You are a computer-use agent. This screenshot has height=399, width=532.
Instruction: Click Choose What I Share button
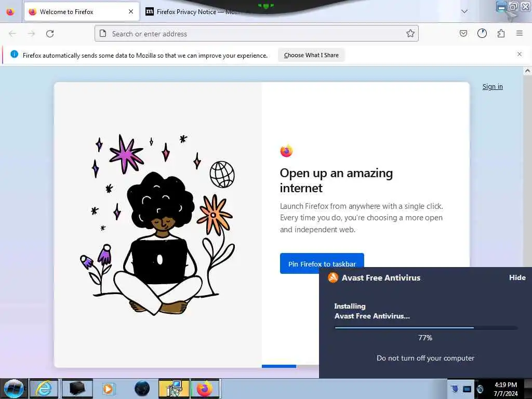311,55
